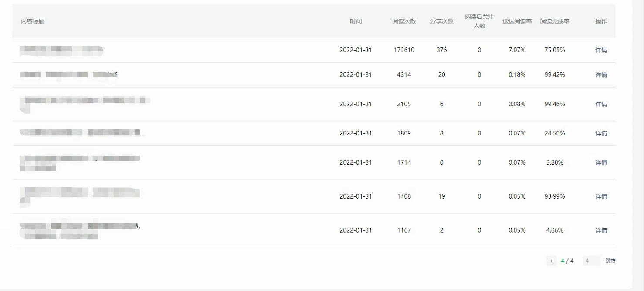The image size is (644, 291).
Task: Click the 阅读后关注人数 column header
Action: pos(479,21)
